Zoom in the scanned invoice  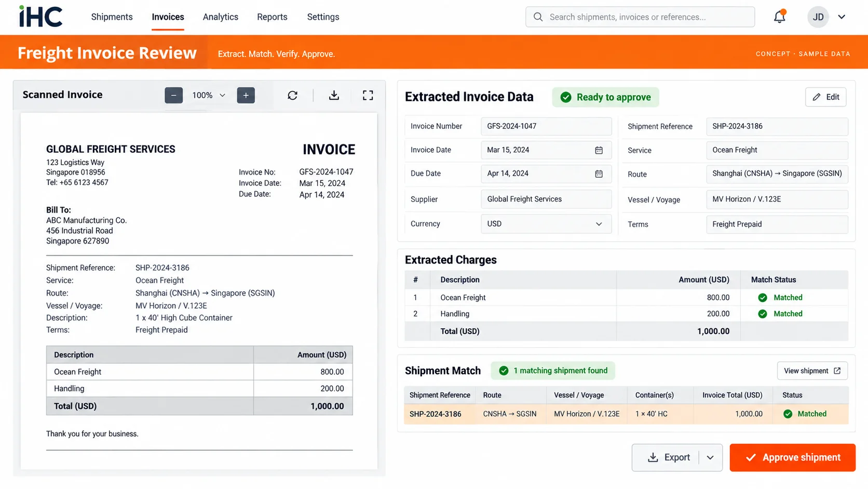click(246, 95)
